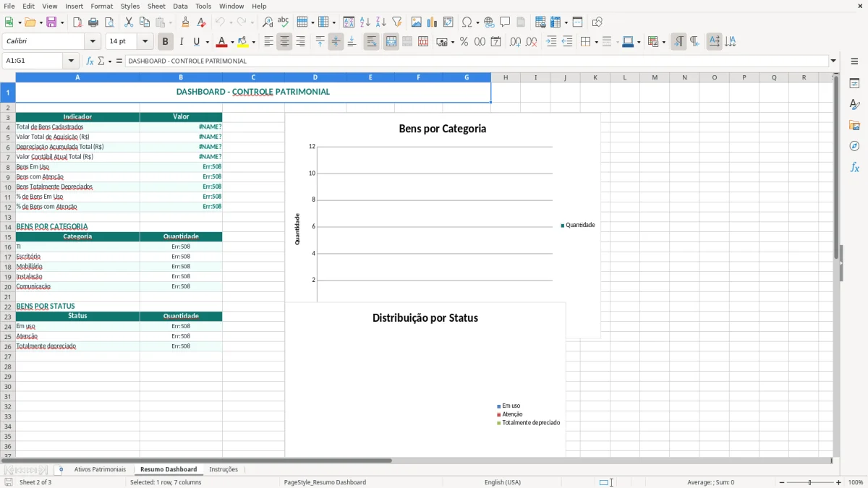This screenshot has width=868, height=488.
Task: Open Find & Replace icon
Action: click(268, 22)
